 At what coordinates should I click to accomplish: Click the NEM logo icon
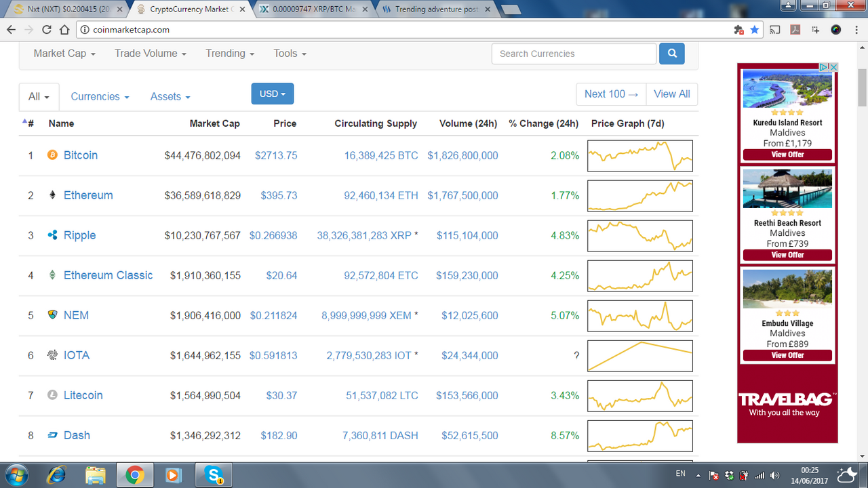coord(52,315)
